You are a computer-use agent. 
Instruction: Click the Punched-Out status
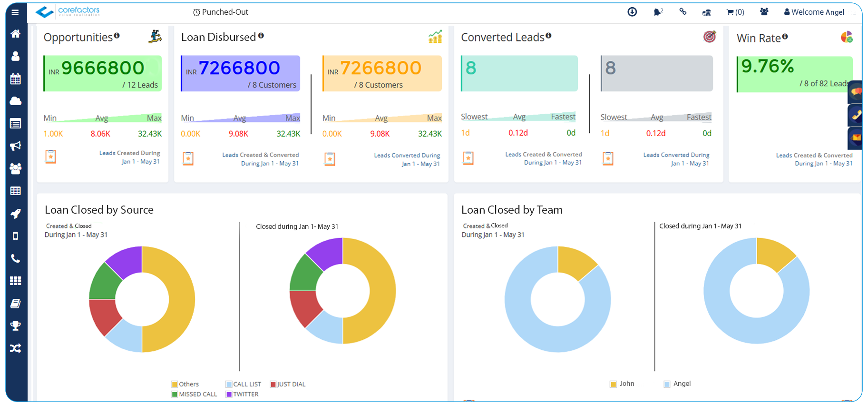click(x=221, y=12)
